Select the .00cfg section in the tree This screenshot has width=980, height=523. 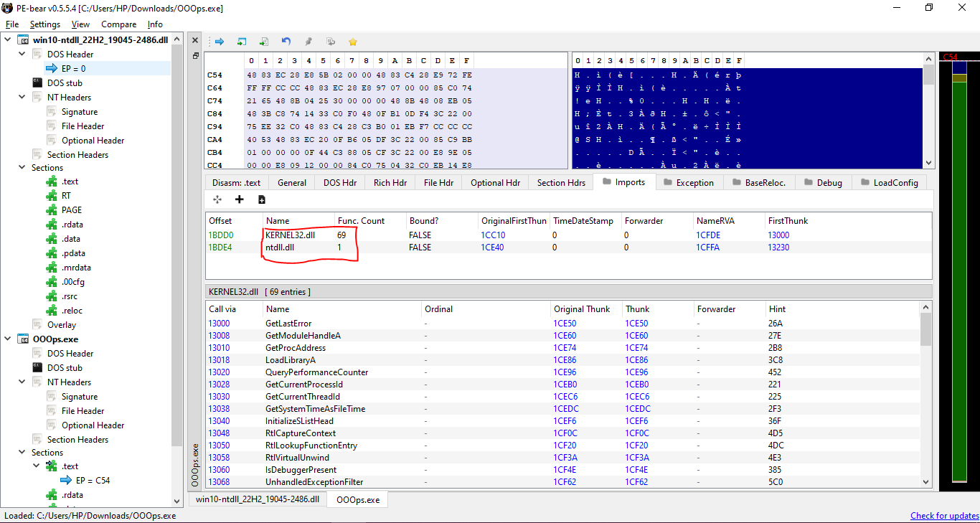coord(73,282)
